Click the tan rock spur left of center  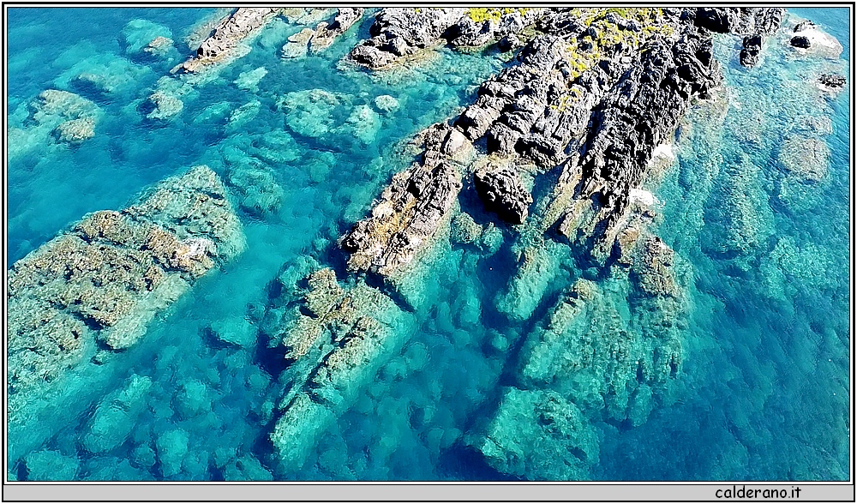403,214
